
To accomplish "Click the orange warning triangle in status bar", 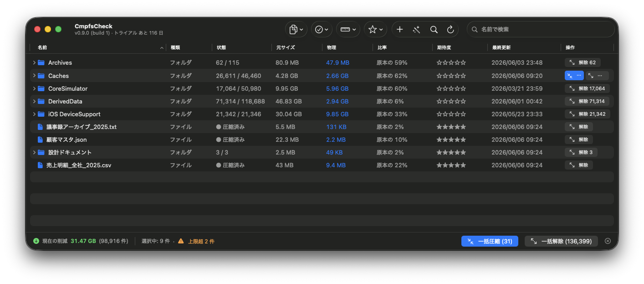I will point(181,241).
